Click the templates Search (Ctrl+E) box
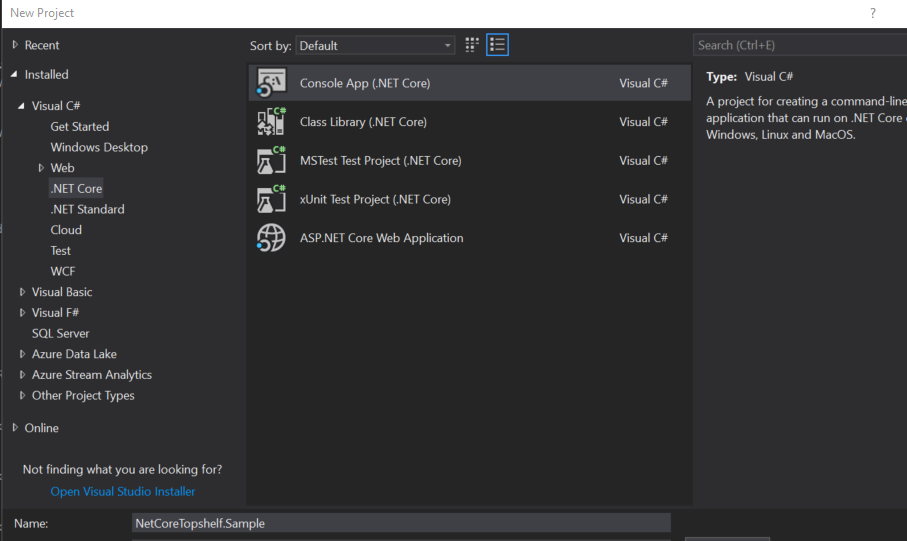The image size is (907, 541). [800, 45]
